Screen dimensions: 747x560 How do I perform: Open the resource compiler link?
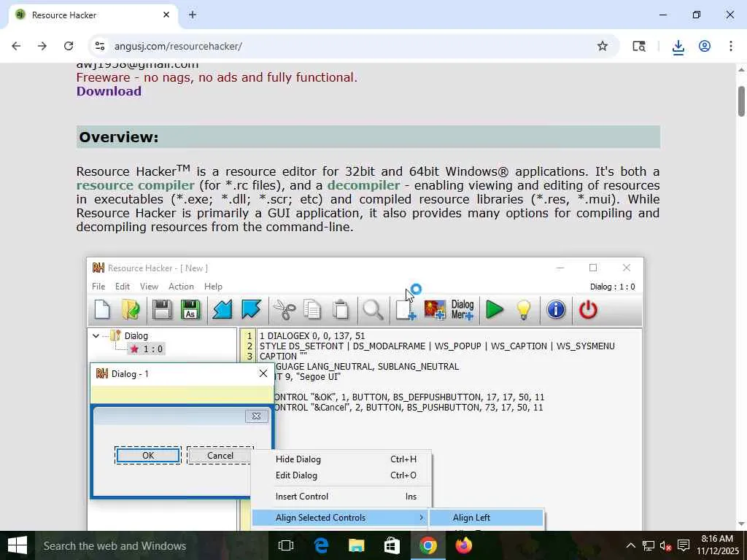point(135,184)
